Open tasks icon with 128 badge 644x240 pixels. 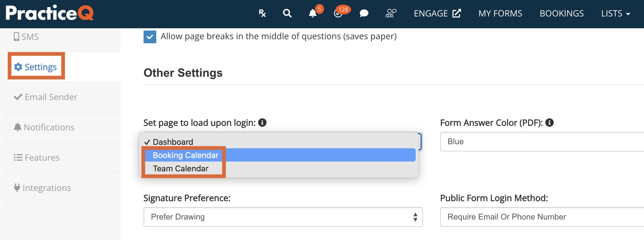pyautogui.click(x=338, y=13)
